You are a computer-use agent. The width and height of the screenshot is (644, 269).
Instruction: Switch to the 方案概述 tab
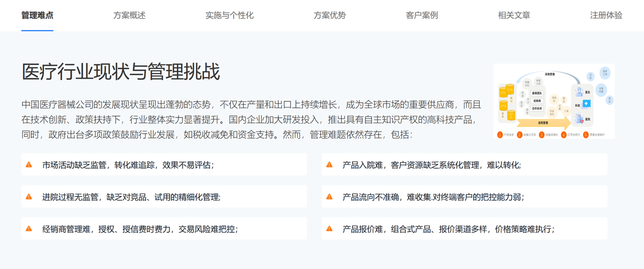[130, 15]
